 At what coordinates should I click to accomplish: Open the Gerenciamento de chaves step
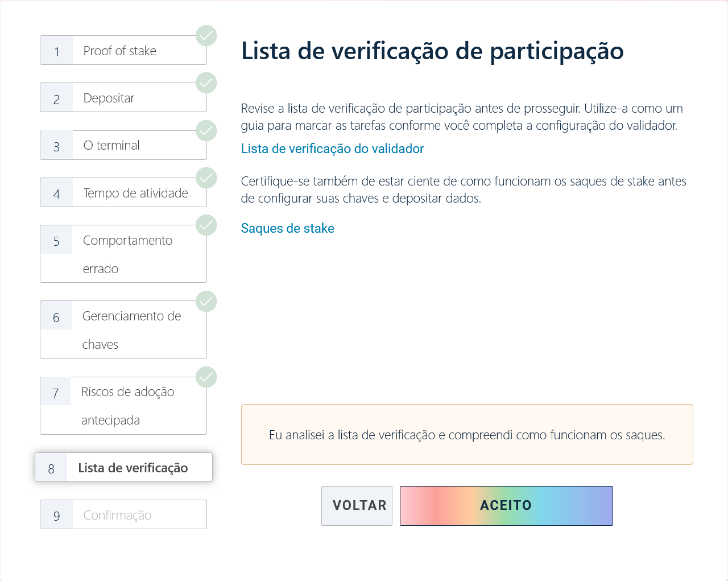123,329
